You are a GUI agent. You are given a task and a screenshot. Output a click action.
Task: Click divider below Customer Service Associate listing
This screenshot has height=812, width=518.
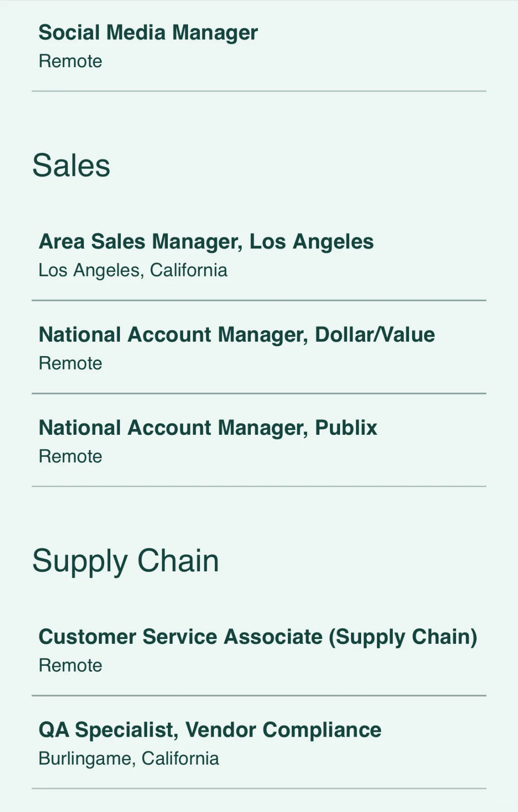point(259,696)
